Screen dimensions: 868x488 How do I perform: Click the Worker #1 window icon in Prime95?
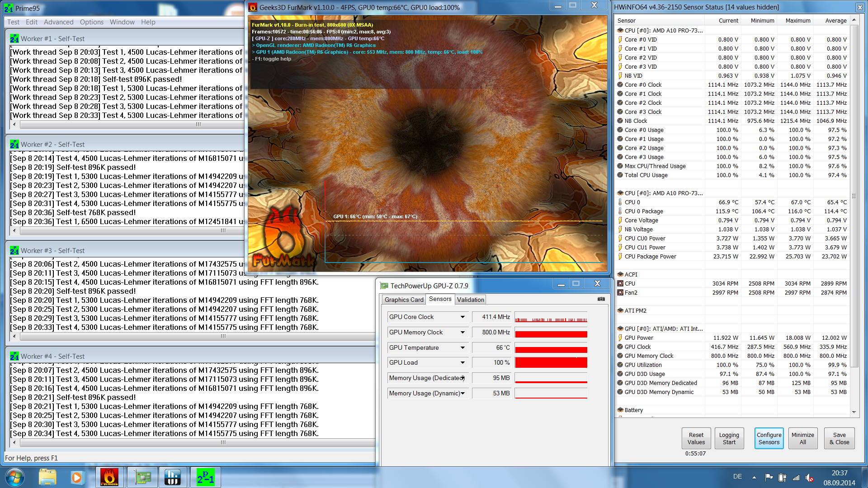coord(14,39)
